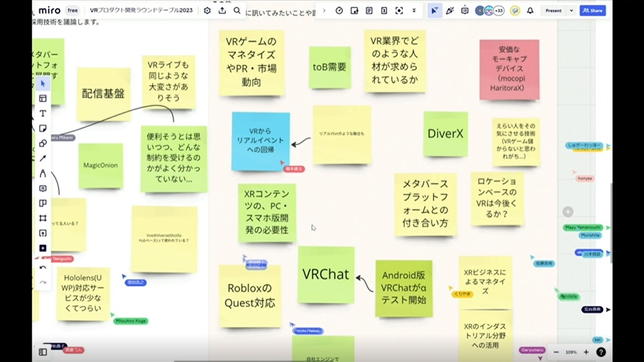Expand the Present dropdown arrow

coord(572,11)
